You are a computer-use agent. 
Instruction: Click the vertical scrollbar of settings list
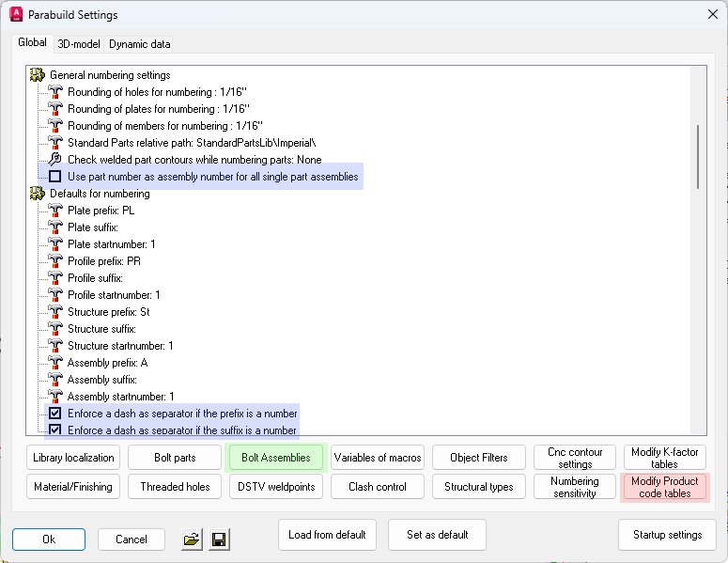click(698, 156)
